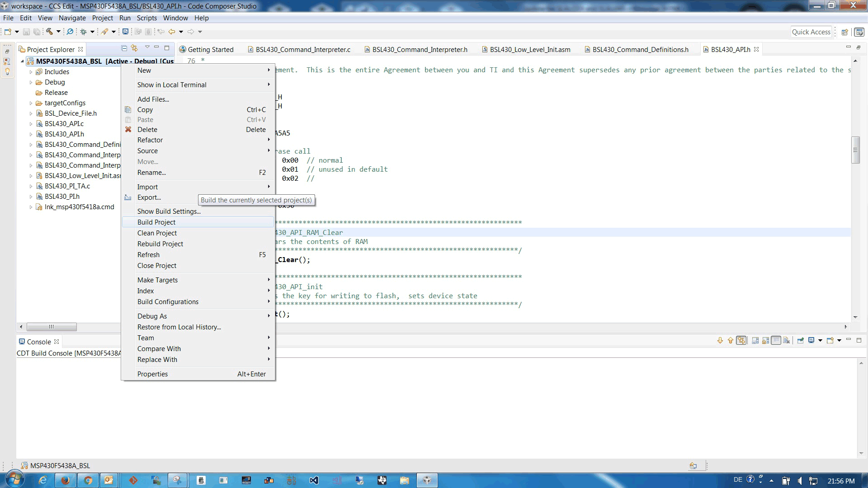
Task: Click Next Error down arrow in Console
Action: coord(720,340)
